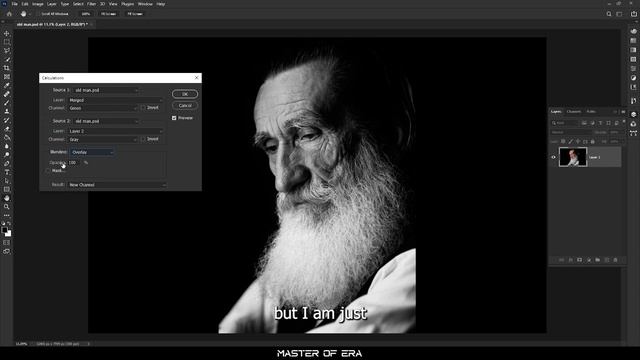Select the Type tool

7,172
